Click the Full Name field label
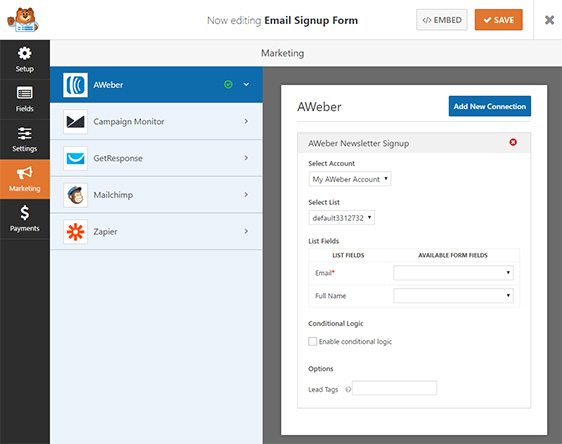The image size is (562, 444). (330, 296)
